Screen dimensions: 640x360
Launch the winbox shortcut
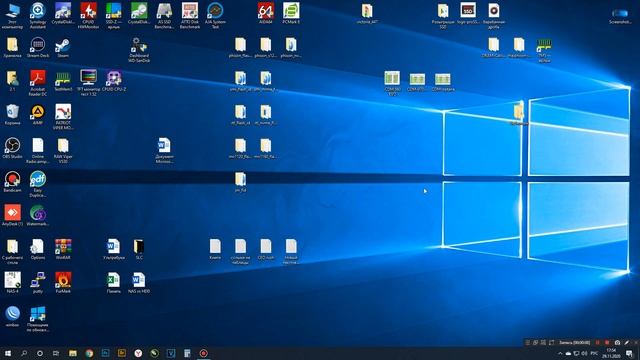[x=12, y=317]
